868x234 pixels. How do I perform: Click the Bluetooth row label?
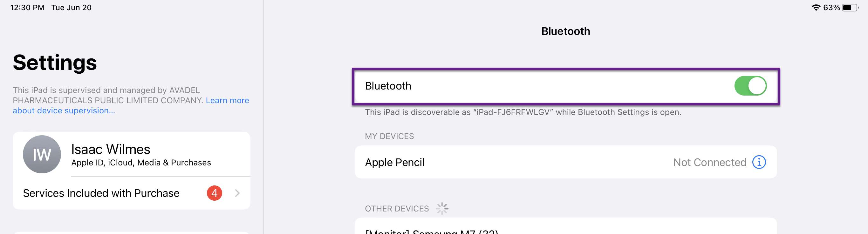point(388,86)
